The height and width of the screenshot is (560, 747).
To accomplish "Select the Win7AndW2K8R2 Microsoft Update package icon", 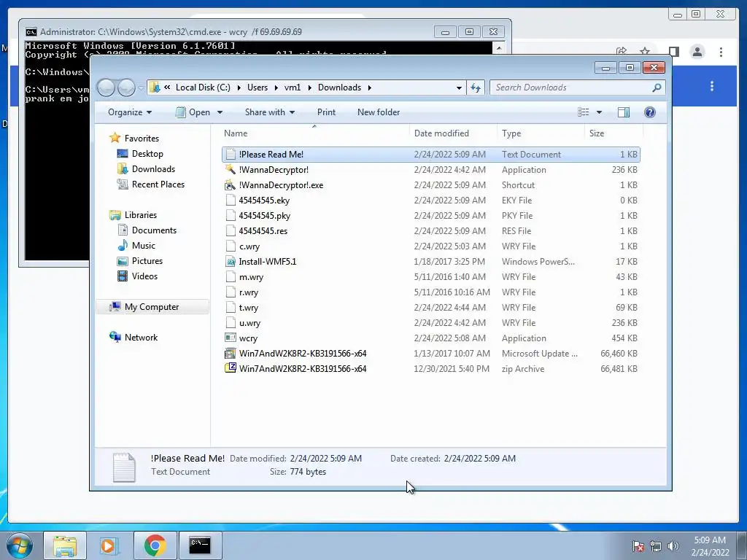I will 231,354.
